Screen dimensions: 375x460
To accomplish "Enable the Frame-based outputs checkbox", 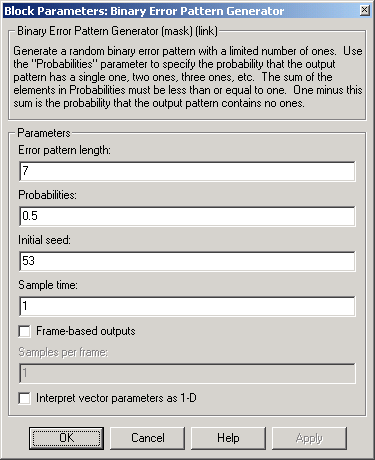I will 24,332.
